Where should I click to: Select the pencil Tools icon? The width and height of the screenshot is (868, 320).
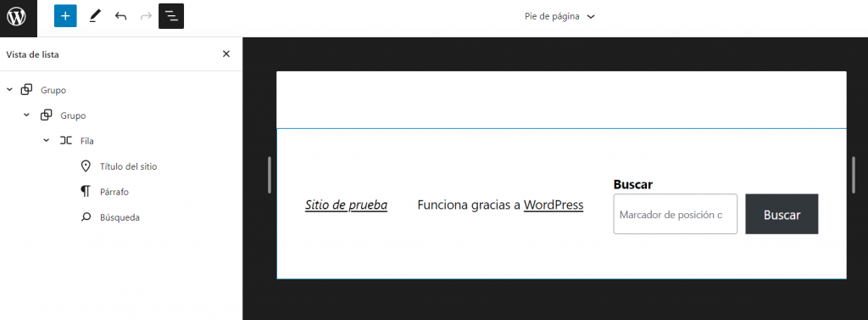pyautogui.click(x=95, y=16)
